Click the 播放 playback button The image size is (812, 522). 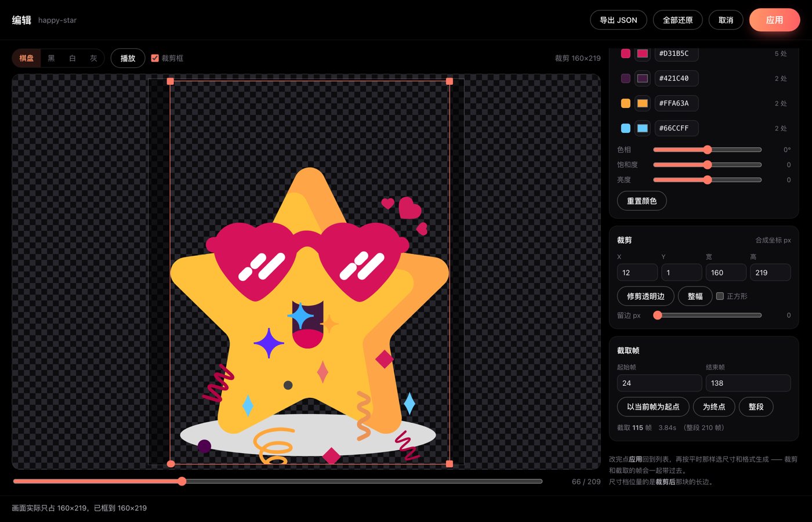(128, 58)
